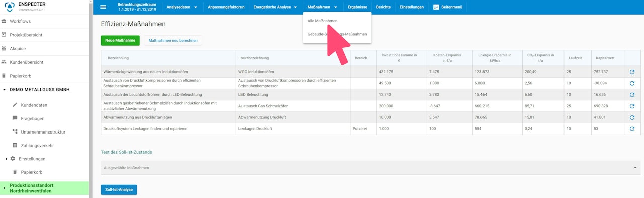This screenshot has width=644, height=198.
Task: Click the Zahlungsverkehr document icon
Action: coord(15,145)
